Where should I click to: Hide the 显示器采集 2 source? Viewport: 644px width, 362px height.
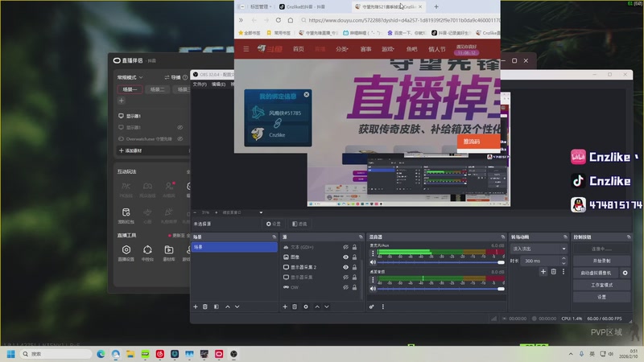[346, 267]
